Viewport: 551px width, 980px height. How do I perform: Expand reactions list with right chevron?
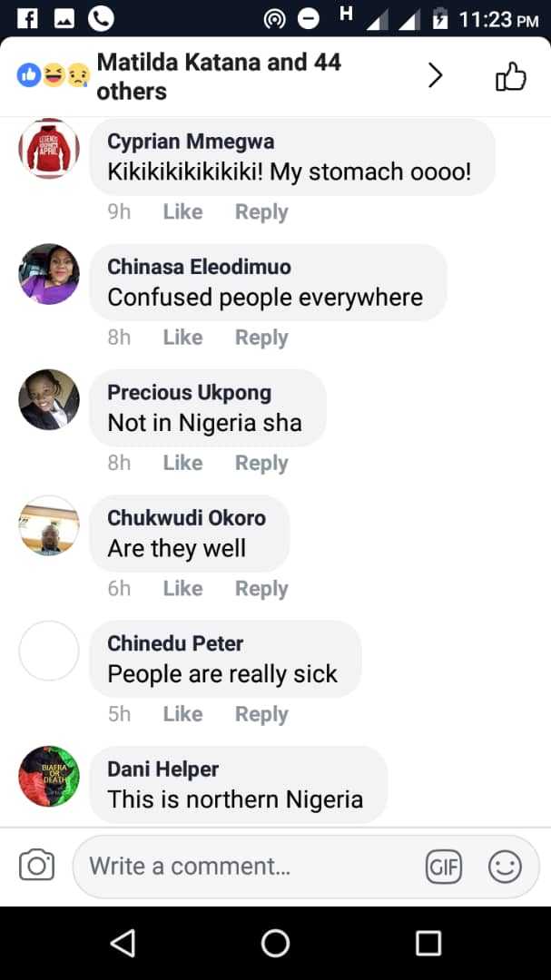[436, 76]
